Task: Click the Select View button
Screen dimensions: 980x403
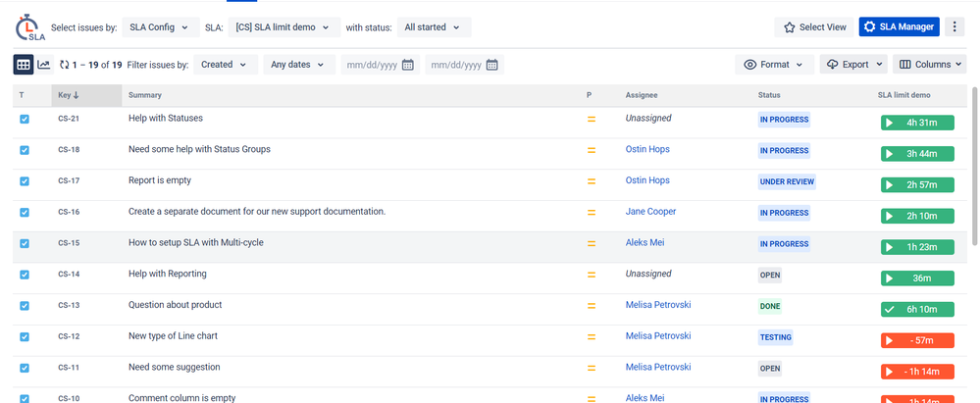Action: pos(814,26)
